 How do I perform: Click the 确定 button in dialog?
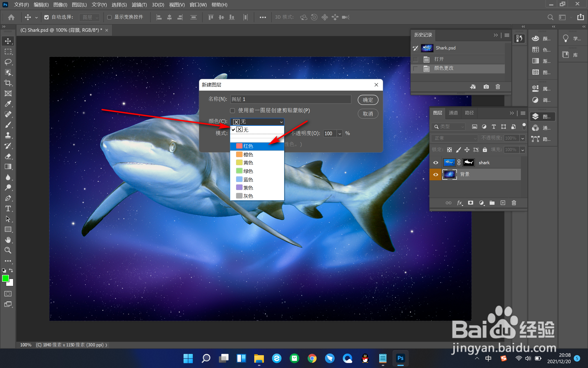pyautogui.click(x=368, y=100)
